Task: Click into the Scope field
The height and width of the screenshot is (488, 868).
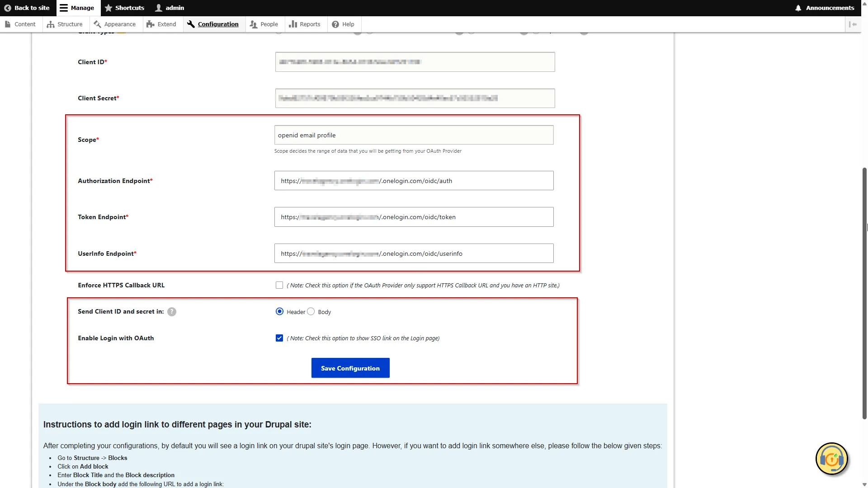Action: point(414,135)
